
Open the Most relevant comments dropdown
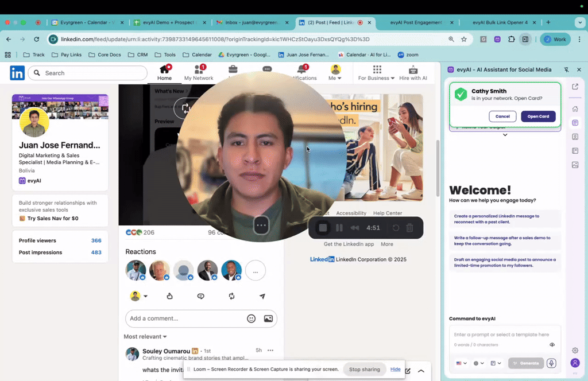coord(145,336)
